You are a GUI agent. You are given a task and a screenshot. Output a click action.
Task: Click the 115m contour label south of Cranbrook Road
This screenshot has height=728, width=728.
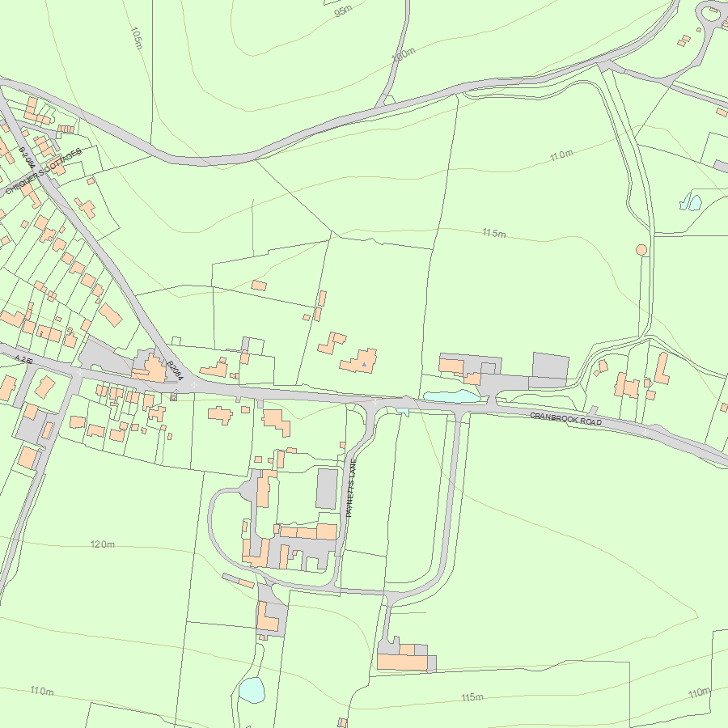tap(472, 697)
